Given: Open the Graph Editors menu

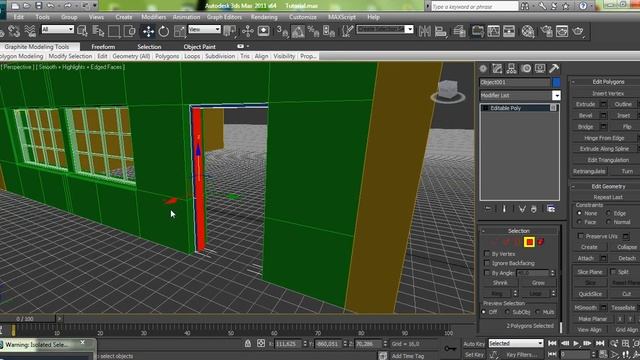Looking at the screenshot, I should click(224, 17).
